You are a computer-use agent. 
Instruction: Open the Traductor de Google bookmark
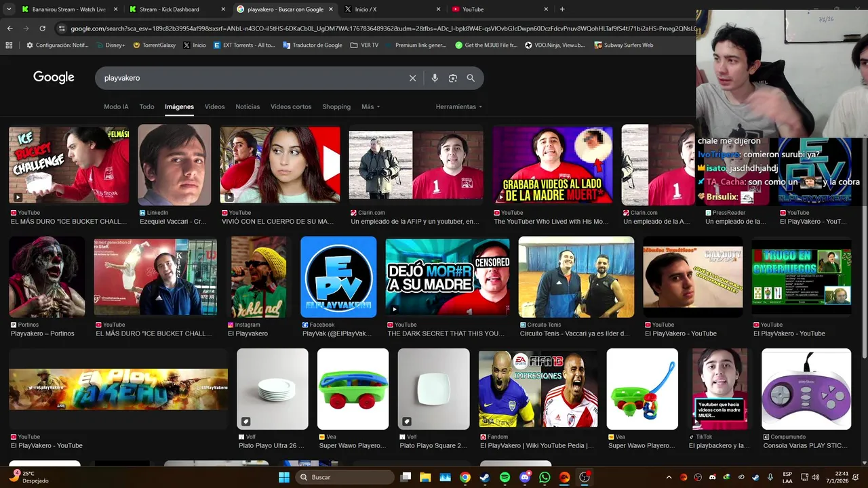(313, 45)
